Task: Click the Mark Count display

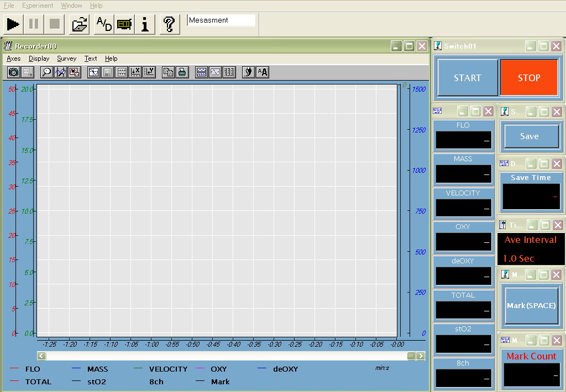Action: [531, 375]
